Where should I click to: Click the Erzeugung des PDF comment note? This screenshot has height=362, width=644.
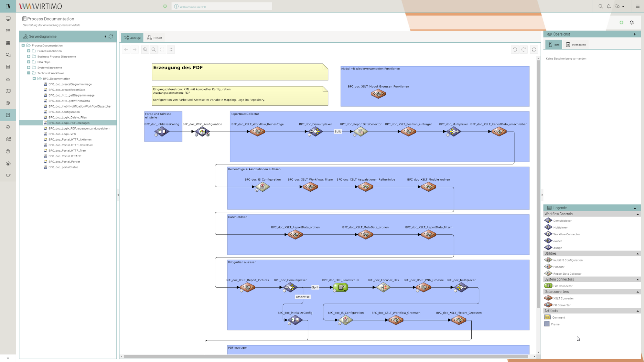(240, 72)
